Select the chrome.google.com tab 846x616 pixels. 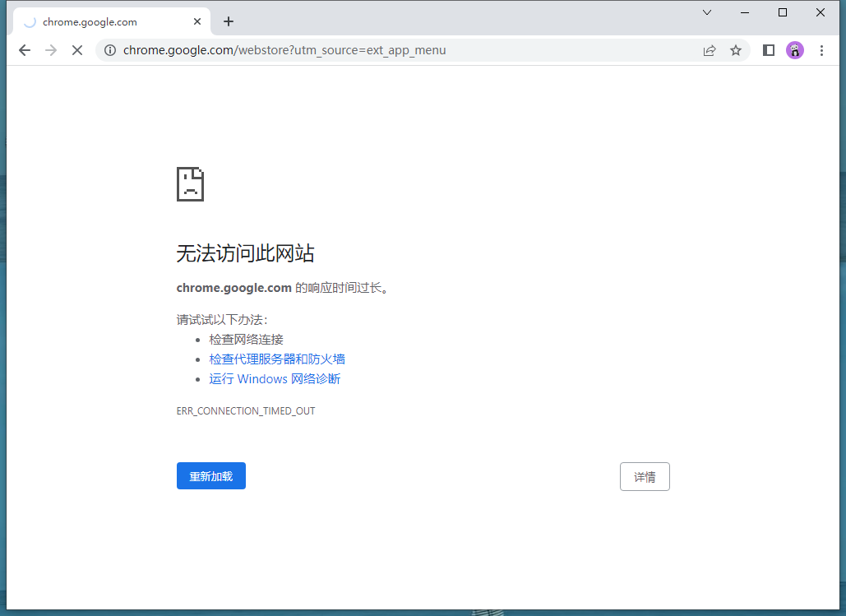point(112,21)
